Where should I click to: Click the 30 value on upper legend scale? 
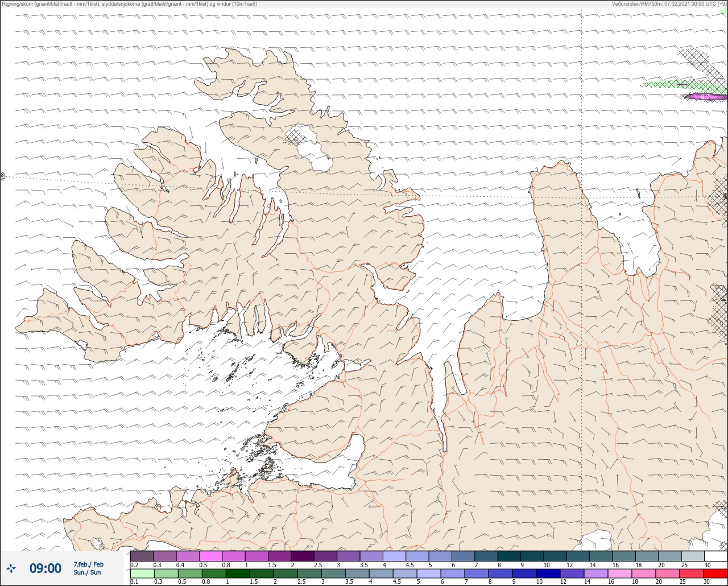coord(707,565)
